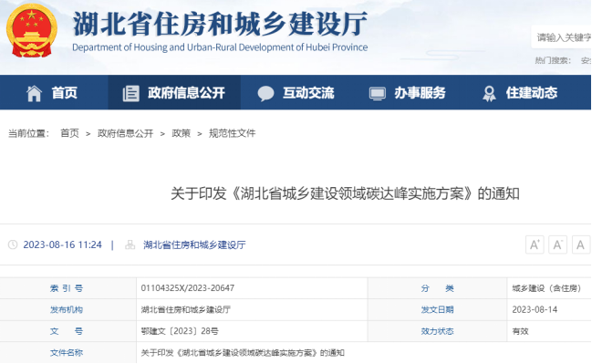Screen dimensions: 592x364
Task: Click the 文件名称 table label
Action: (67, 353)
